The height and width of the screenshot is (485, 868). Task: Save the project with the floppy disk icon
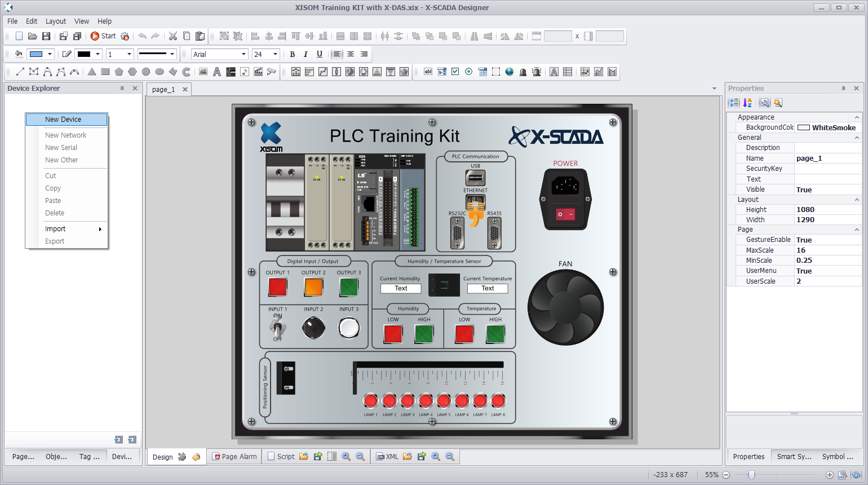click(46, 36)
